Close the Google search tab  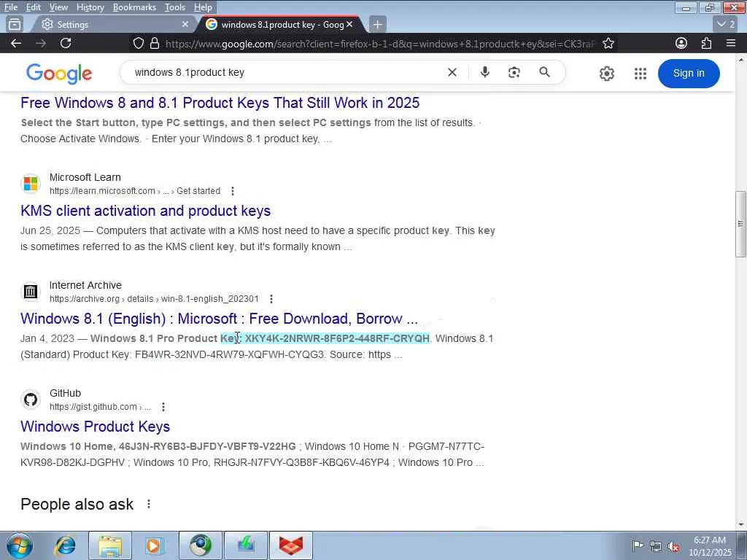click(x=349, y=24)
